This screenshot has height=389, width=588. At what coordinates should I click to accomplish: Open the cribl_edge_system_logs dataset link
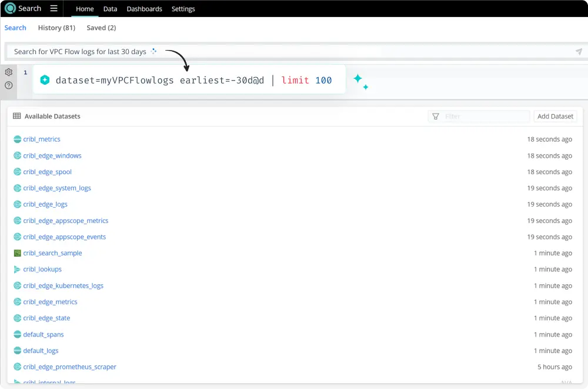[x=57, y=188]
